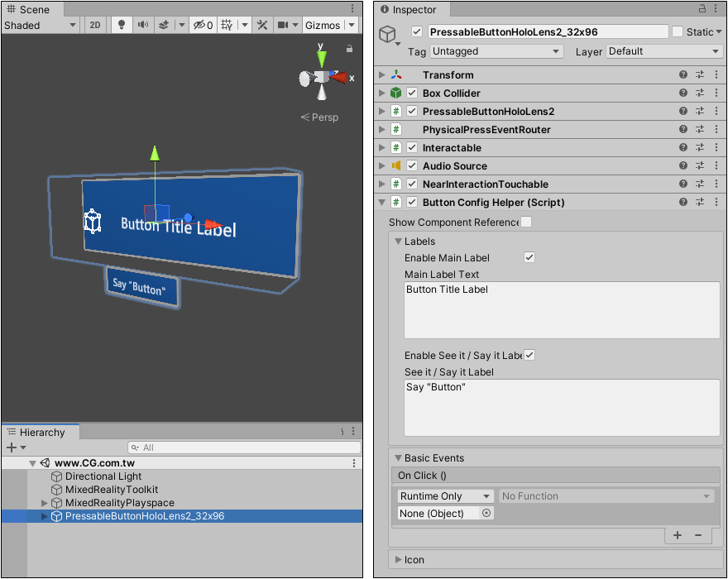Expand the Icon foldout section
The height and width of the screenshot is (579, 728).
pyautogui.click(x=398, y=560)
